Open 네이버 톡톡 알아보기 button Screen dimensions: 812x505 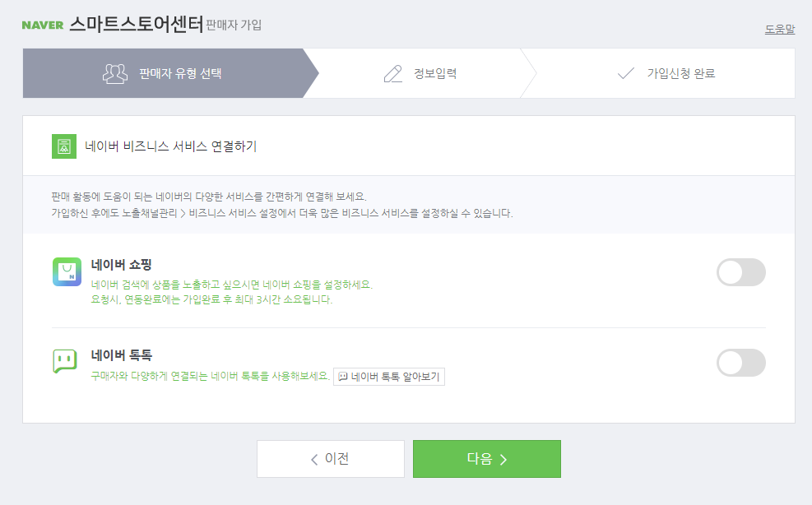tap(389, 377)
